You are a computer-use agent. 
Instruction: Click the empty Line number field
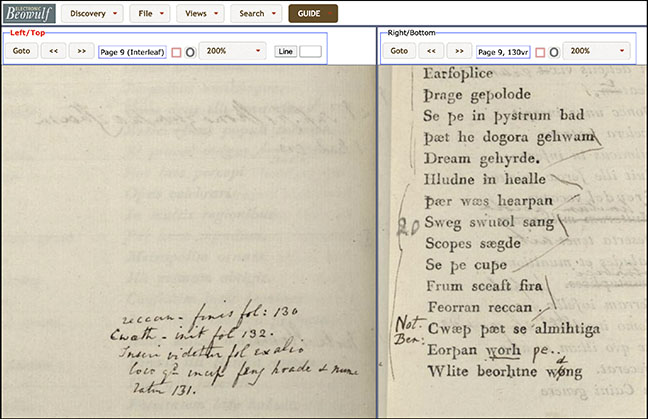coord(310,51)
